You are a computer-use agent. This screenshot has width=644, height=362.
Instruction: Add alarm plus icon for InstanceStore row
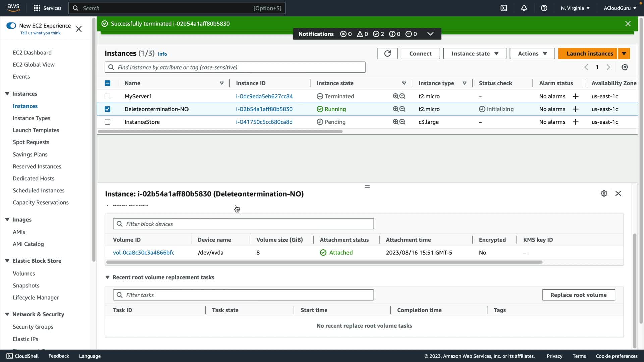(x=576, y=122)
